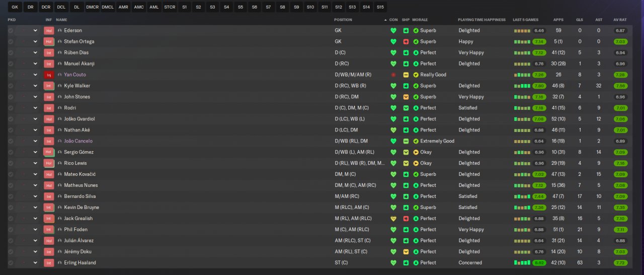The image size is (644, 275).
Task: Click Ederson's Hol status badge
Action: [49, 30]
